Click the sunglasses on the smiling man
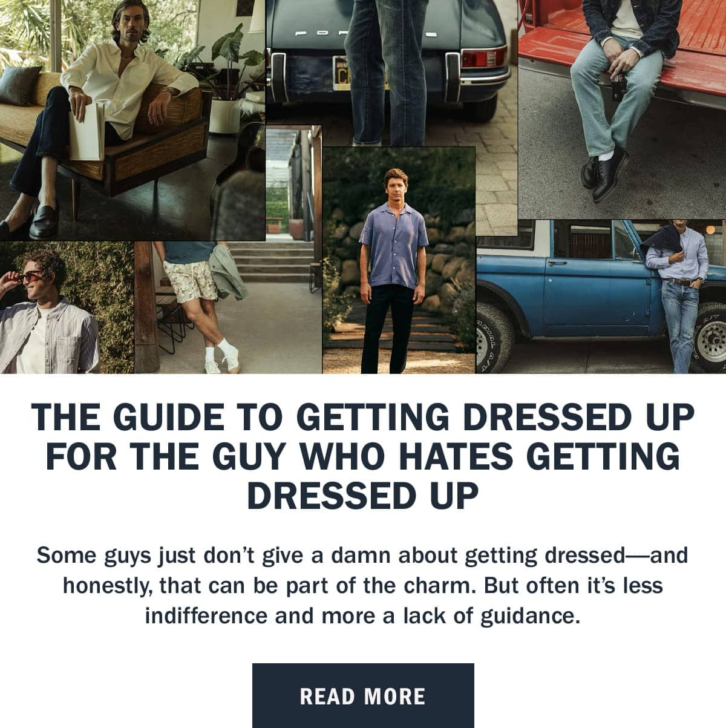Screen dimensions: 726x728 click(x=33, y=277)
